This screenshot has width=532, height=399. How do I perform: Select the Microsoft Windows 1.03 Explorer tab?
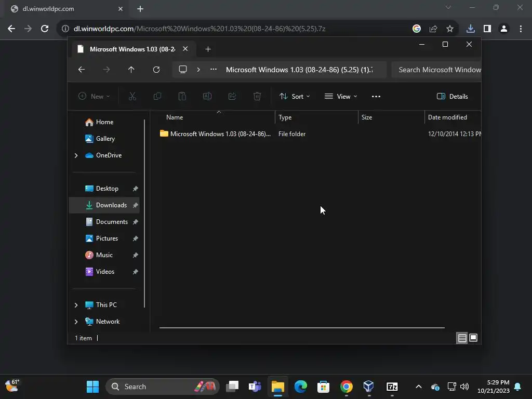point(132,49)
